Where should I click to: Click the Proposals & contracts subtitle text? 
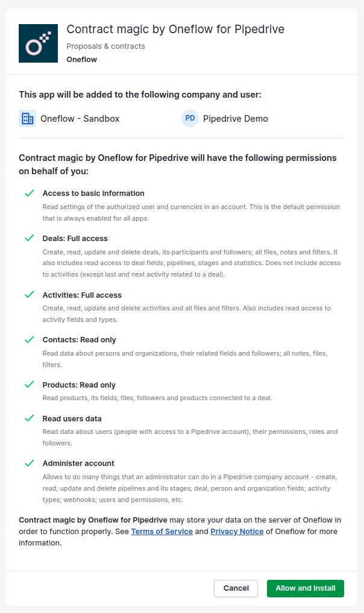105,46
